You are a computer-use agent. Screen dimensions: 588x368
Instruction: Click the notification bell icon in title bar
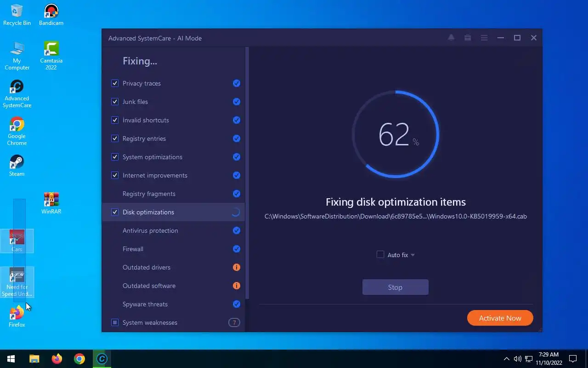(x=451, y=38)
